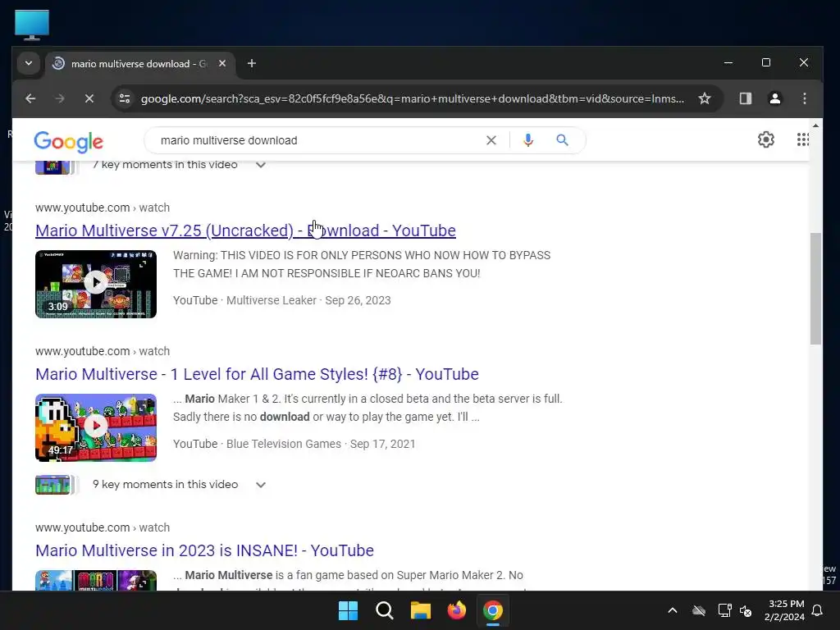The height and width of the screenshot is (630, 840).
Task: Open File Explorer from taskbar
Action: 421,610
